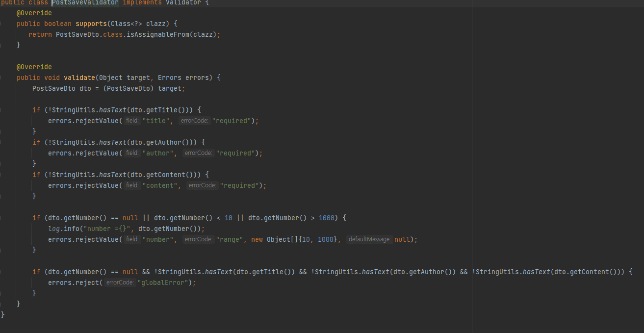Click the validate method name
Screen dimensions: 644x333
tap(79, 77)
